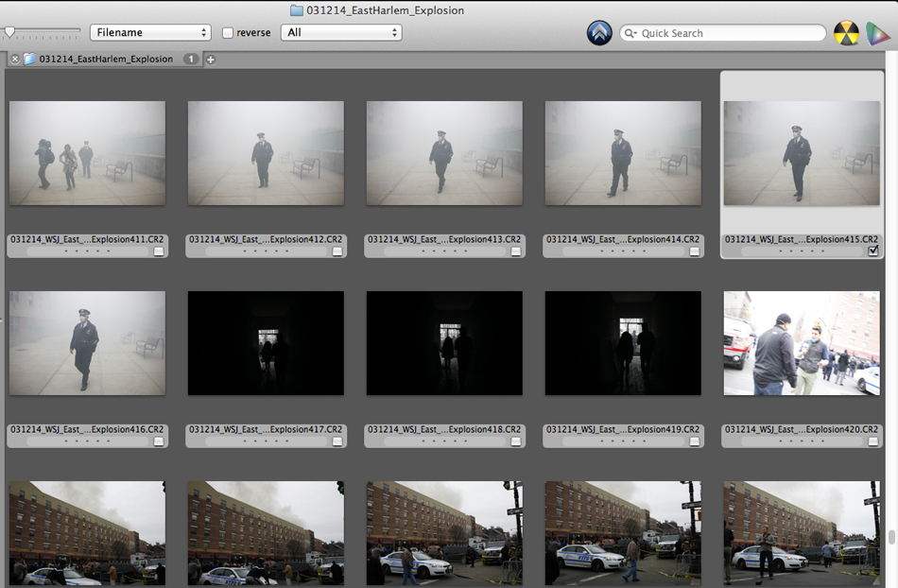
Task: Click the filename label ending Explosion418.CR2
Action: pos(444,429)
